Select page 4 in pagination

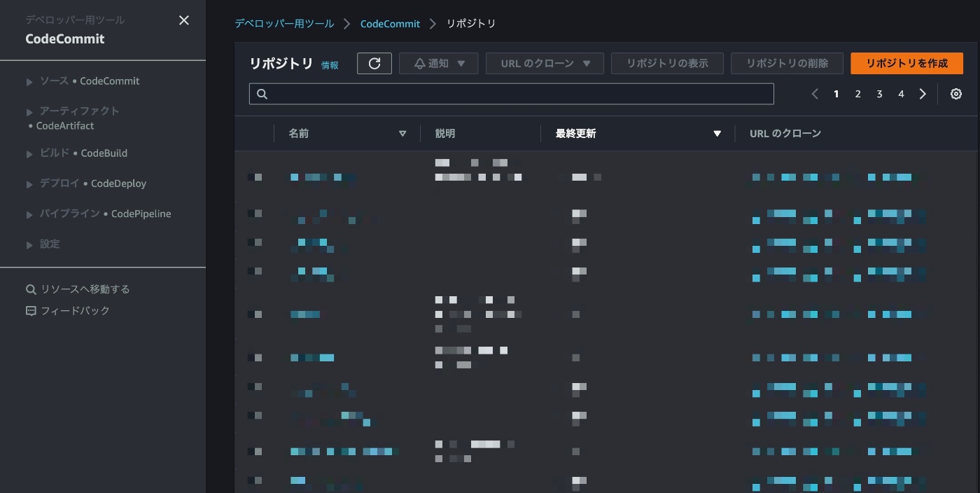pos(901,94)
